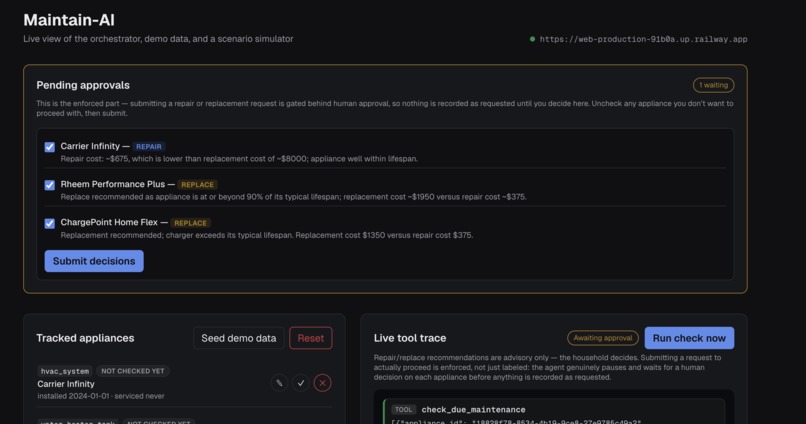
Task: Open the railway.app production URL
Action: 643,39
